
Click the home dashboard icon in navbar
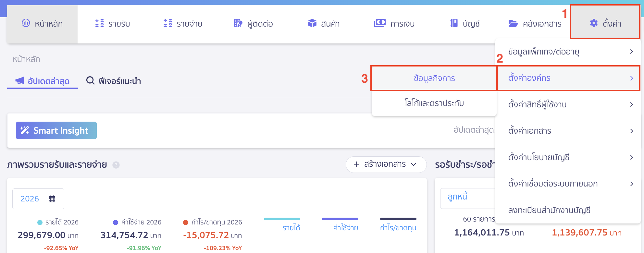tap(26, 23)
